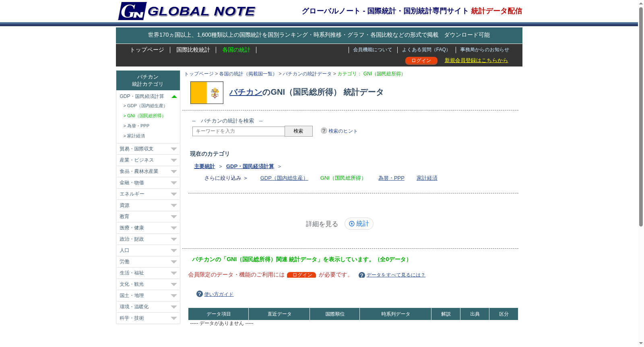
Task: Click the keyword search input field
Action: coord(238,131)
